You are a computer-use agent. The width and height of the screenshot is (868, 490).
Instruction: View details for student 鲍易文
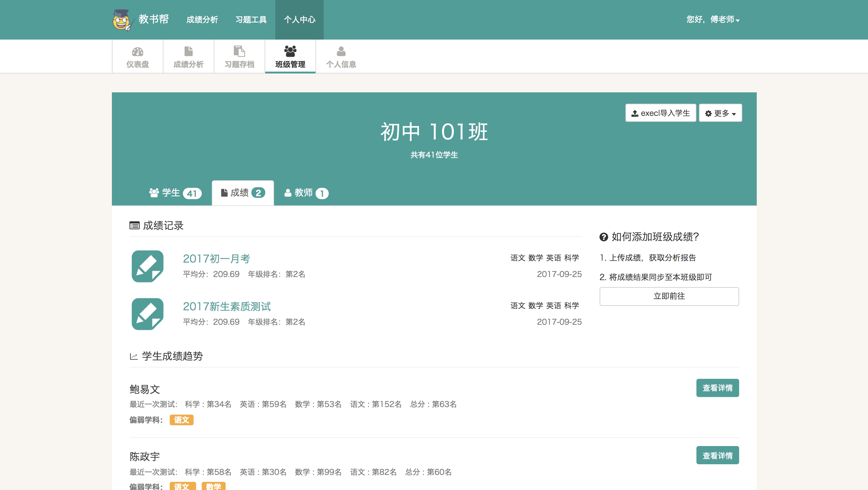717,388
